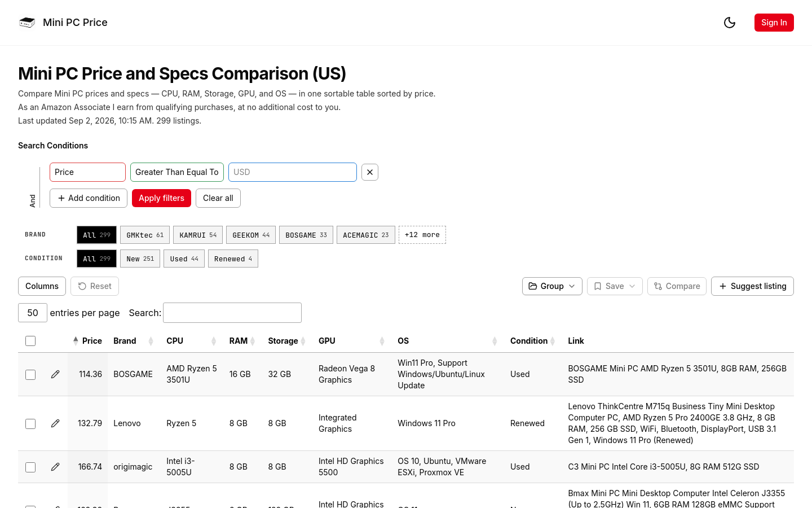Filter condition by Renewed 4
812x508 pixels.
[x=233, y=259]
